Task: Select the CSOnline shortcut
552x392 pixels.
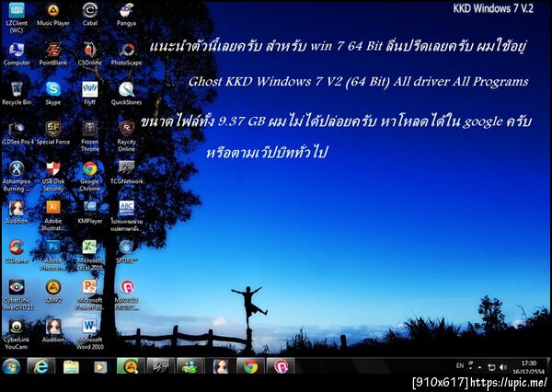Action: coord(90,54)
